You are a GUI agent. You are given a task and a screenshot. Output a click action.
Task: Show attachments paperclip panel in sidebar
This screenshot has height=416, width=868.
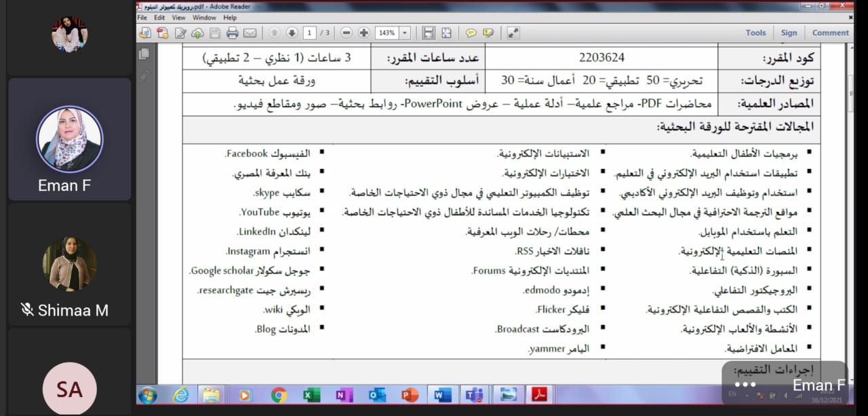[144, 75]
